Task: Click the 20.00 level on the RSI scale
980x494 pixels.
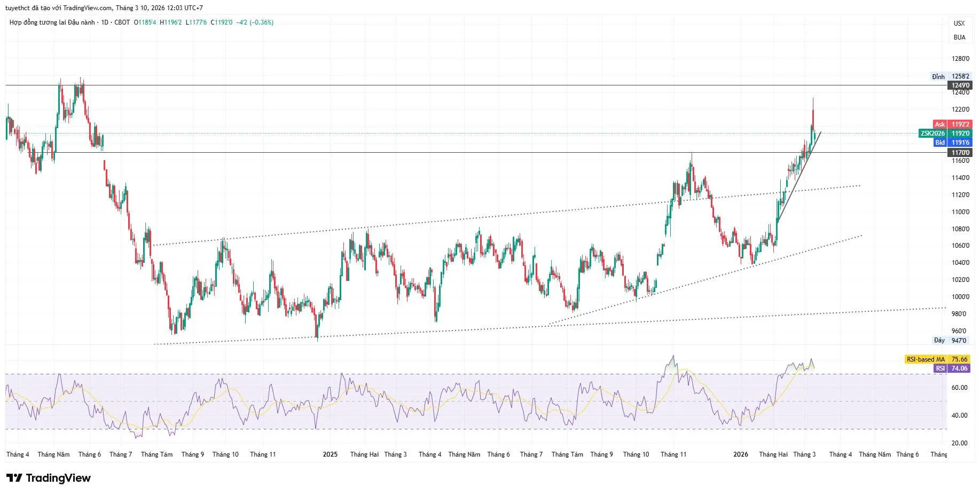Action: click(x=959, y=443)
